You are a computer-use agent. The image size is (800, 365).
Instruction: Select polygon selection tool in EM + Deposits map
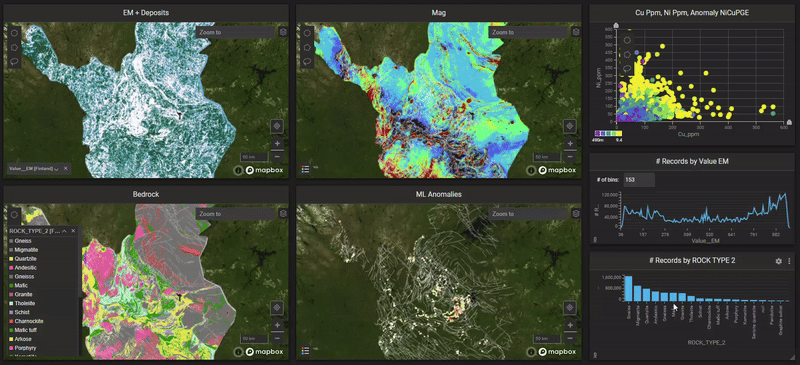[x=14, y=46]
